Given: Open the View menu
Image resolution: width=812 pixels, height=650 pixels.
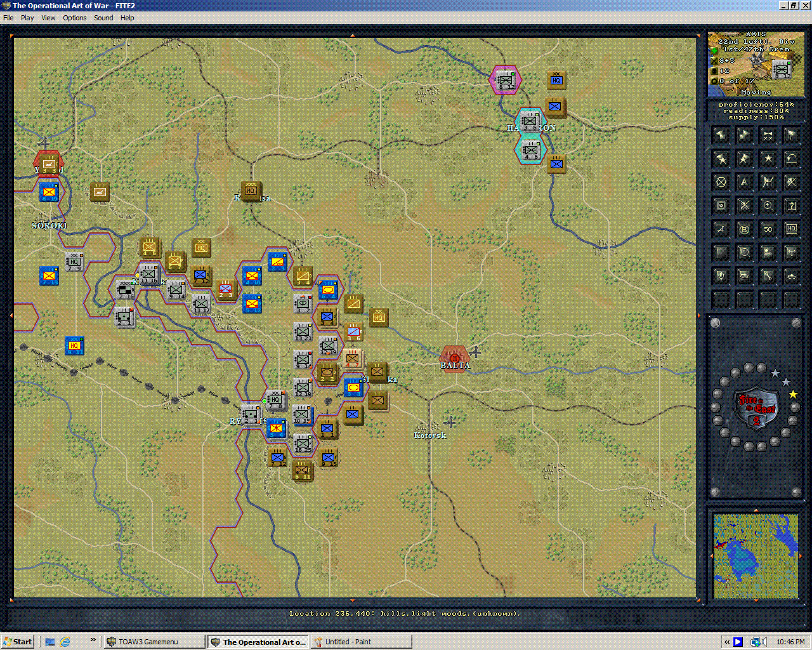Looking at the screenshot, I should (48, 18).
